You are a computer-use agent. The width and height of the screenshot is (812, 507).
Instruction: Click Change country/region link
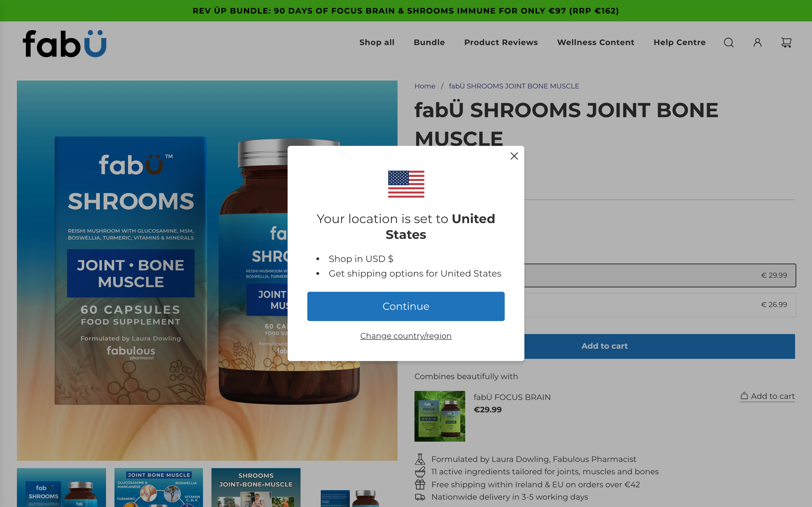point(406,336)
